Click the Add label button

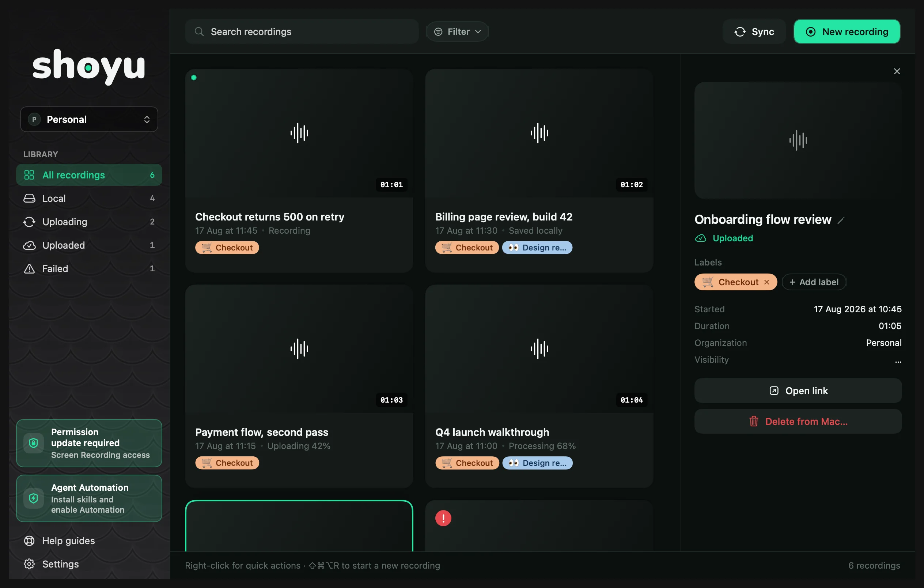[814, 282]
